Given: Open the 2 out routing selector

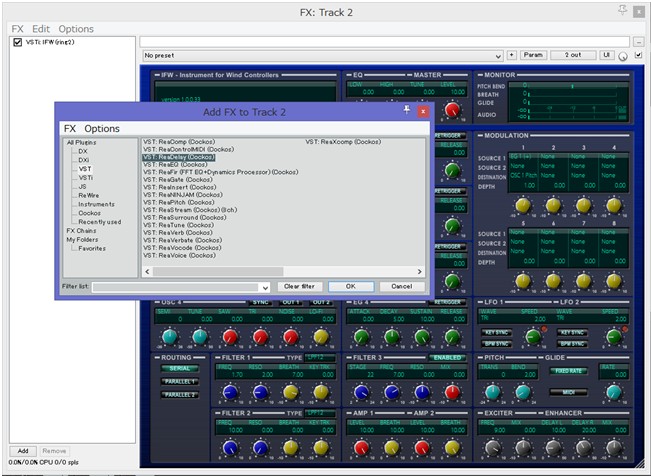Looking at the screenshot, I should click(x=574, y=55).
